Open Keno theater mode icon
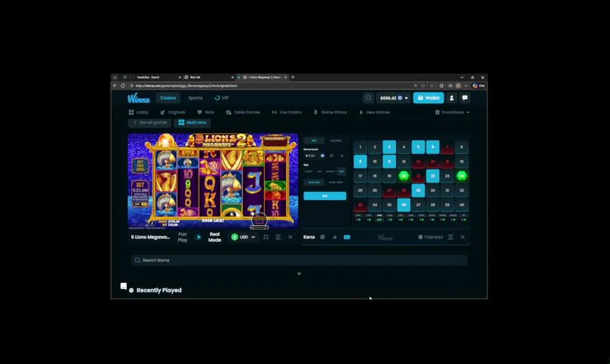 [450, 237]
